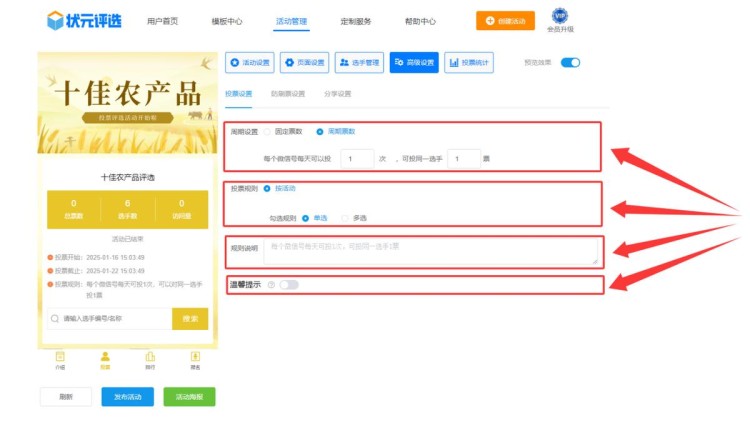Click the yellow 搜索 button in preview
Viewport: 750px width, 430px height.
190,318
